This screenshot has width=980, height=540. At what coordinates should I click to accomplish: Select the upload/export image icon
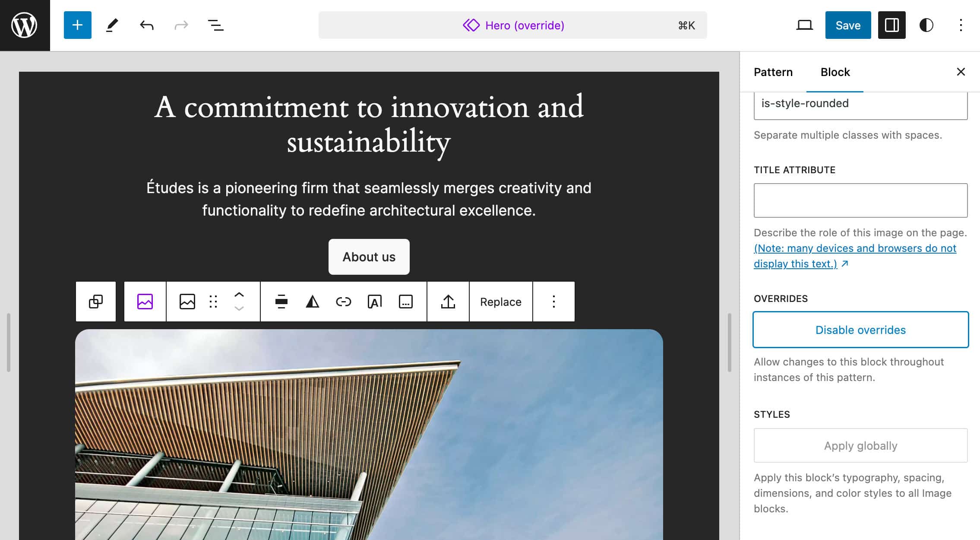449,301
